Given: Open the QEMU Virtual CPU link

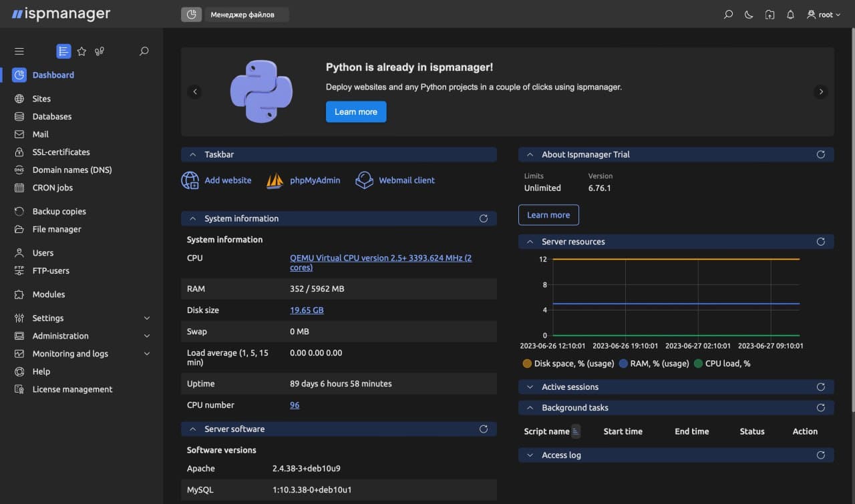Looking at the screenshot, I should coord(381,262).
